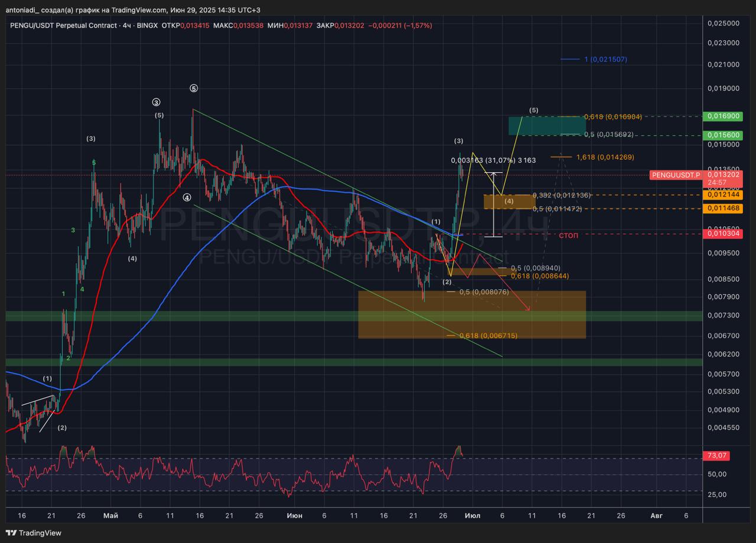Click the 0,025000 price axis label

pos(723,23)
